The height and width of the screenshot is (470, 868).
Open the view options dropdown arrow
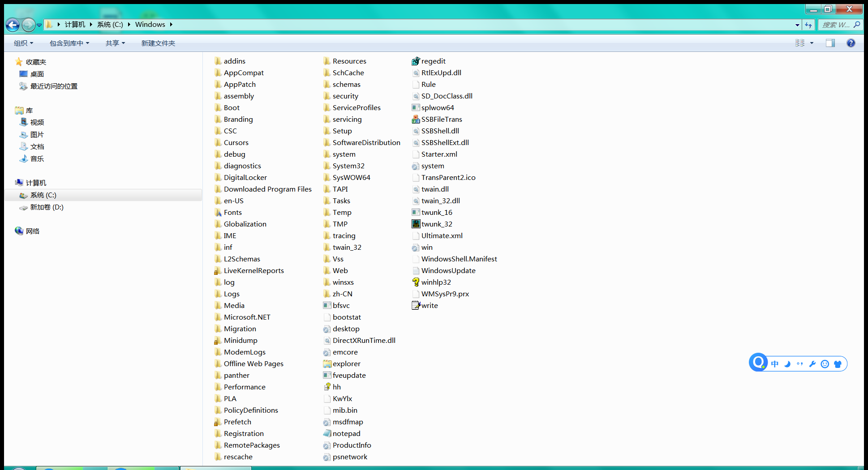click(x=812, y=43)
